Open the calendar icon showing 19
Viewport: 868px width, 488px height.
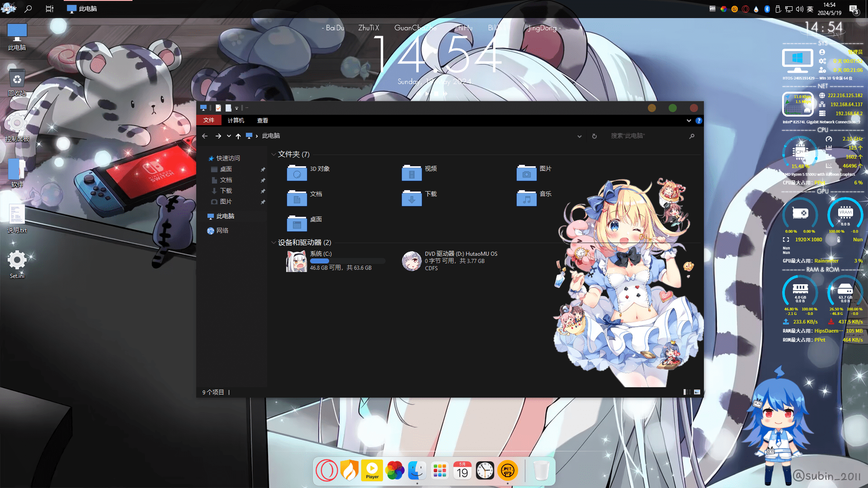pyautogui.click(x=462, y=470)
